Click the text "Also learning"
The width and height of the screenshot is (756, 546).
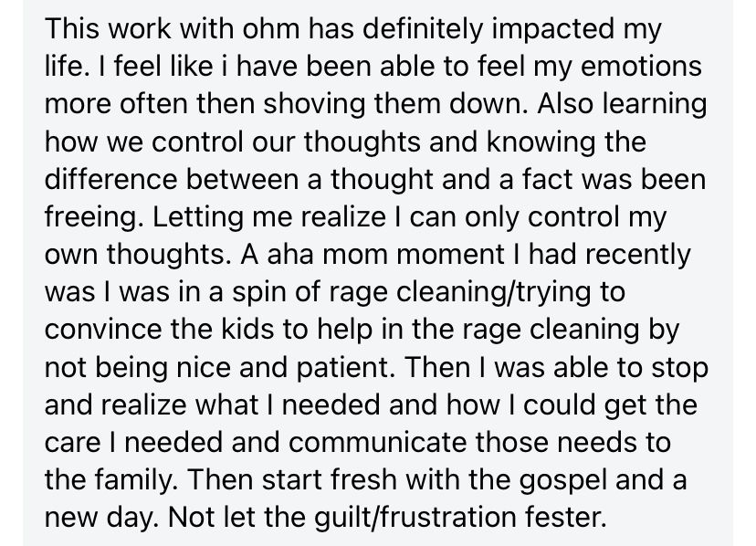click(x=622, y=105)
